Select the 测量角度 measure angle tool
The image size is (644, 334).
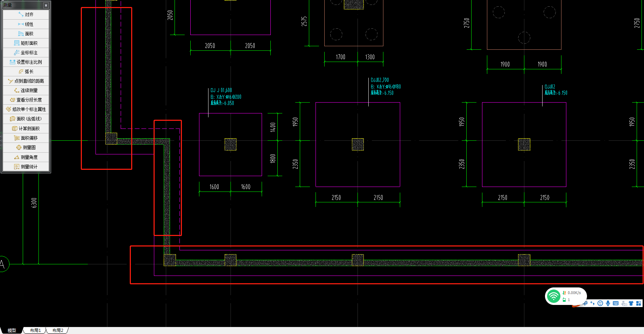(x=26, y=157)
